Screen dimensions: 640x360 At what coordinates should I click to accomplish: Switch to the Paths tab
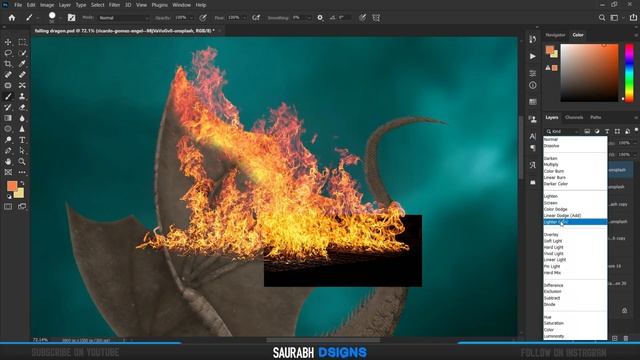point(596,118)
